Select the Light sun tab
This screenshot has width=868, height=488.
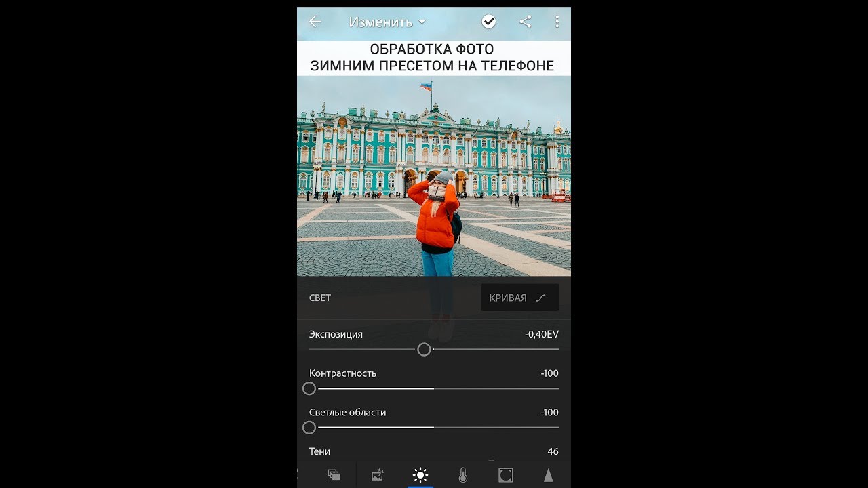pos(420,475)
